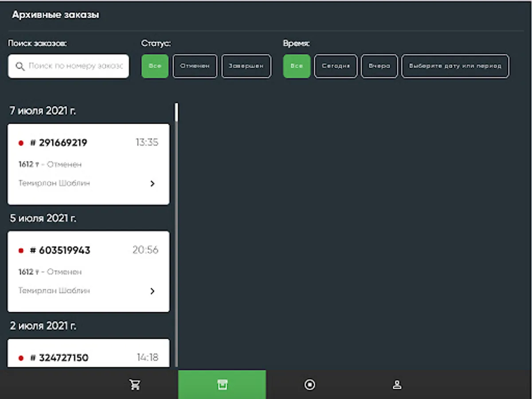Screen dimensions: 532x399
Task: Open "Выберите дату или период" picker
Action: [455, 66]
